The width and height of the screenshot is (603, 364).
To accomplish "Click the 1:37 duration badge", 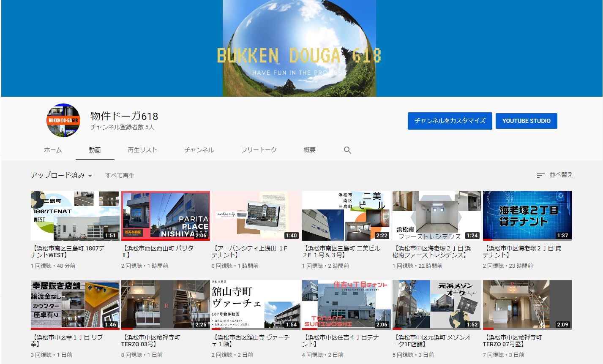I will [562, 236].
